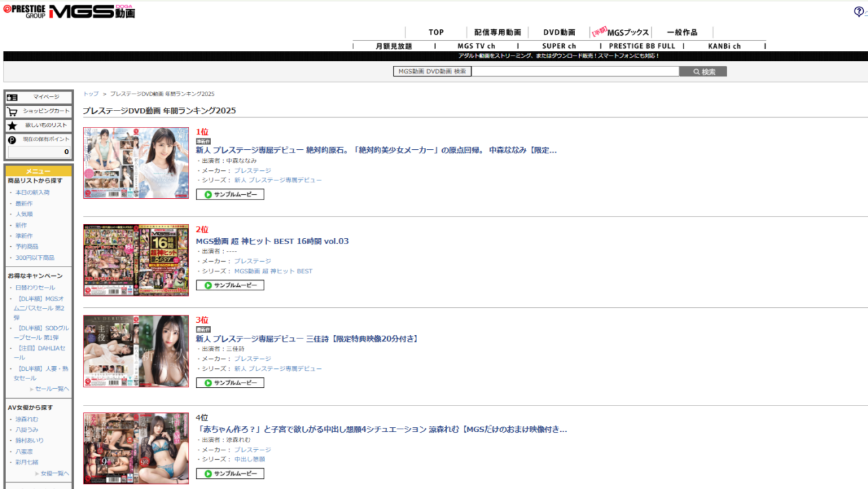Viewport: 868px width, 489px height.
Task: Switch to the DVD動画 tab
Action: click(559, 33)
